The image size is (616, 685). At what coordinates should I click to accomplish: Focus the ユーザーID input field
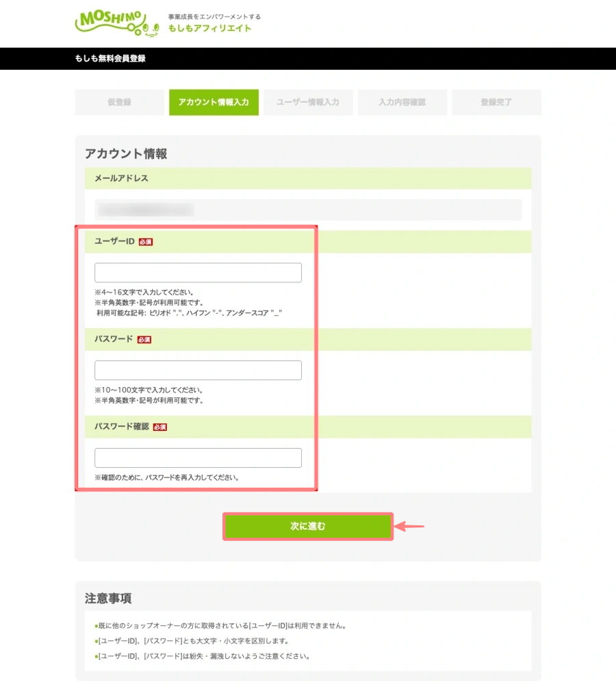[x=198, y=273]
